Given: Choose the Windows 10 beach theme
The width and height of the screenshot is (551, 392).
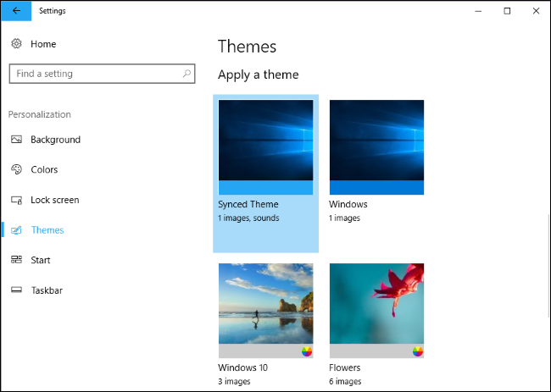Looking at the screenshot, I should point(265,311).
